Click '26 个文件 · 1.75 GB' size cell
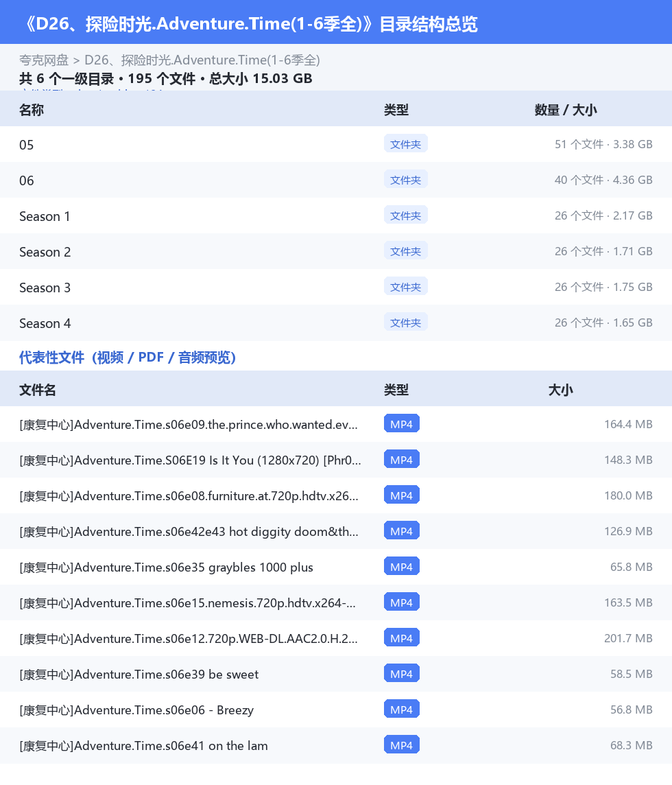 point(603,287)
